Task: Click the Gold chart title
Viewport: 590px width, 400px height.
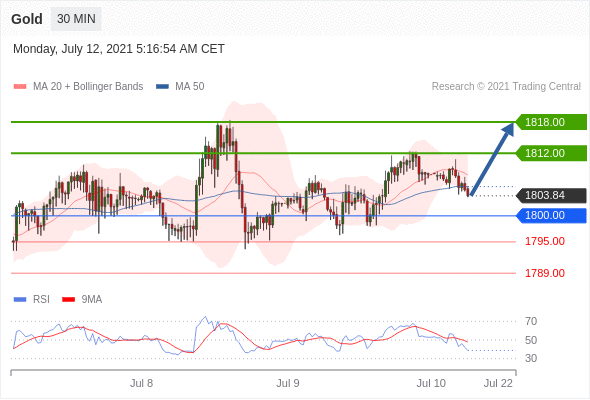Action: pos(27,19)
